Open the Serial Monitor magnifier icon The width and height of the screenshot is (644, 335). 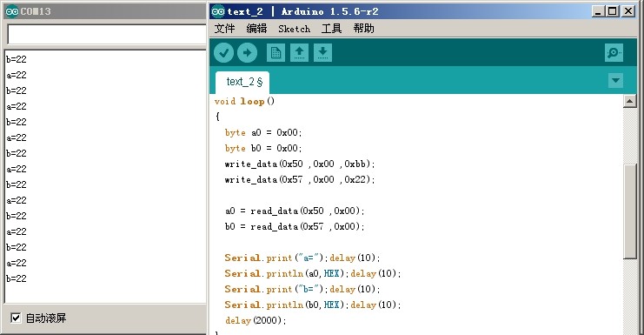(x=614, y=52)
